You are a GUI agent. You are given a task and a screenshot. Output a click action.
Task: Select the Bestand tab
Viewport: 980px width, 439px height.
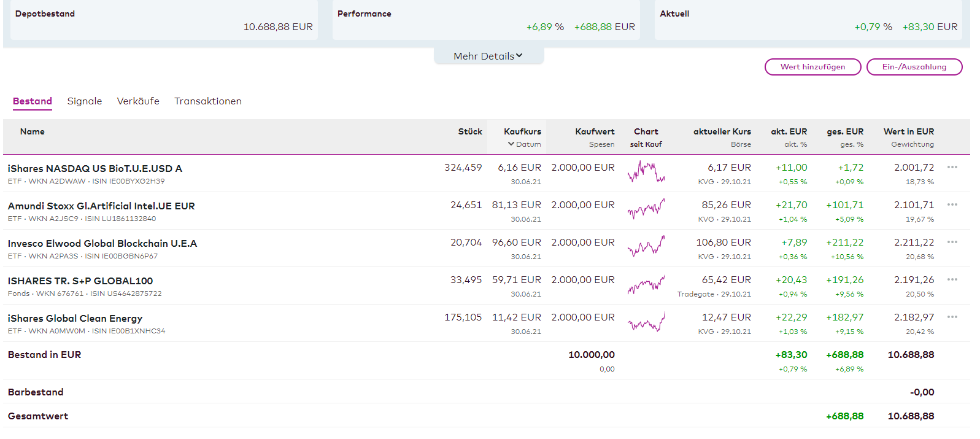coord(33,101)
